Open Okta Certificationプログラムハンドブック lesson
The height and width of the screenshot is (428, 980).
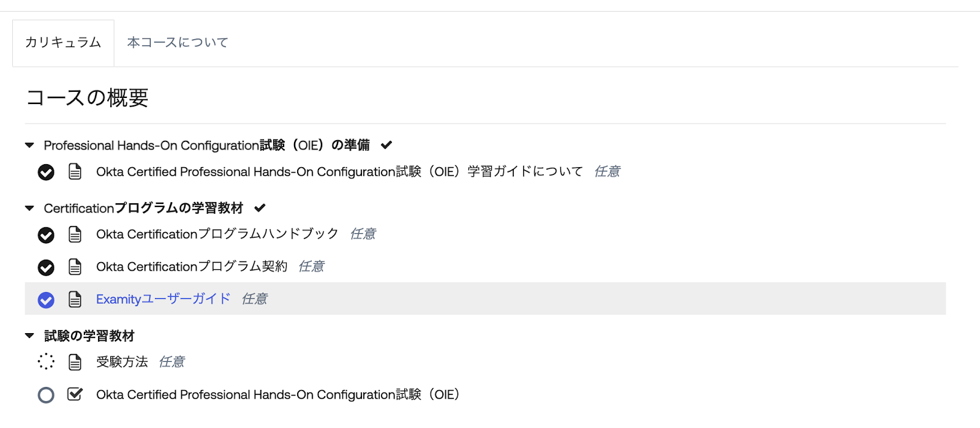217,235
